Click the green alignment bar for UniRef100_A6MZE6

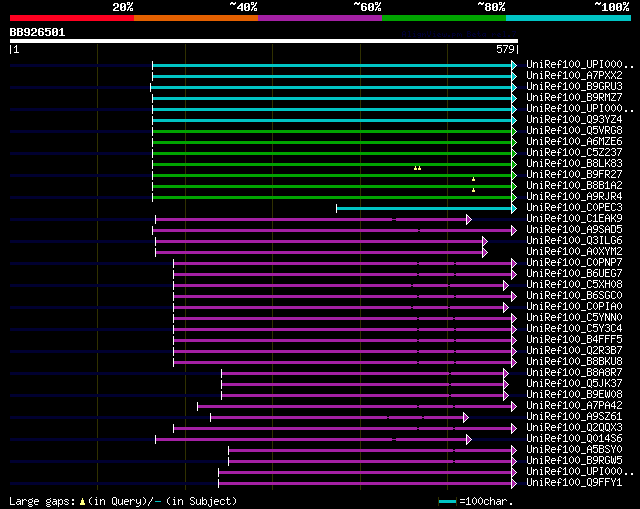click(332, 142)
